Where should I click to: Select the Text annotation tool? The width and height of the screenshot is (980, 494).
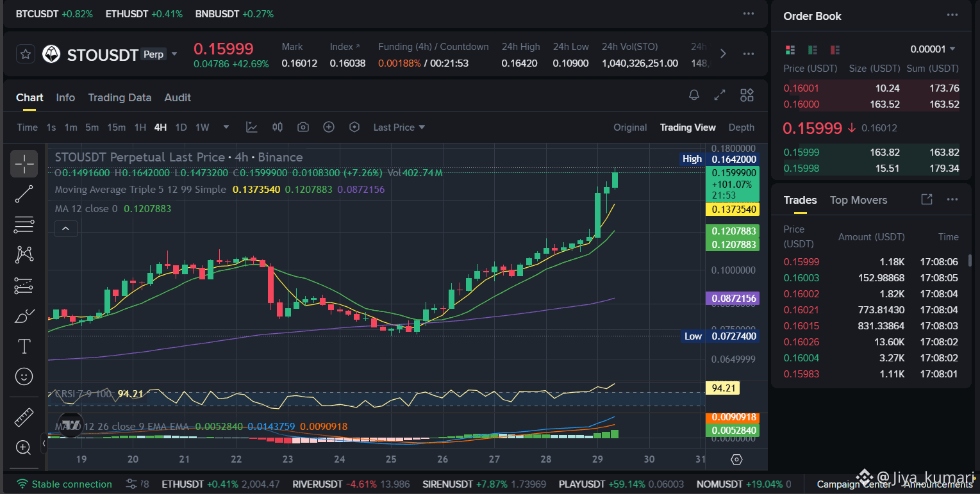tap(24, 347)
